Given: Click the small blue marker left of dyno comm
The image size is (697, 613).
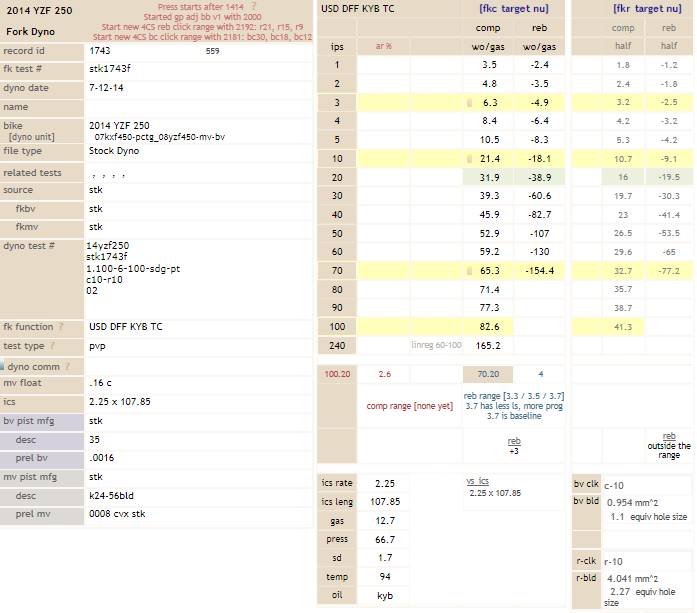Looking at the screenshot, I should click(x=2, y=367).
